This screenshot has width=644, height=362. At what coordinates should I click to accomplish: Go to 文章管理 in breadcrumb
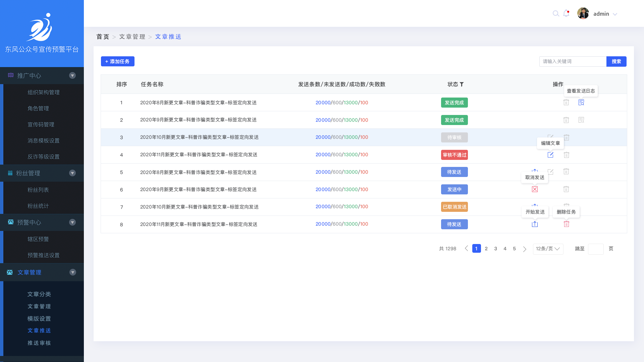132,37
